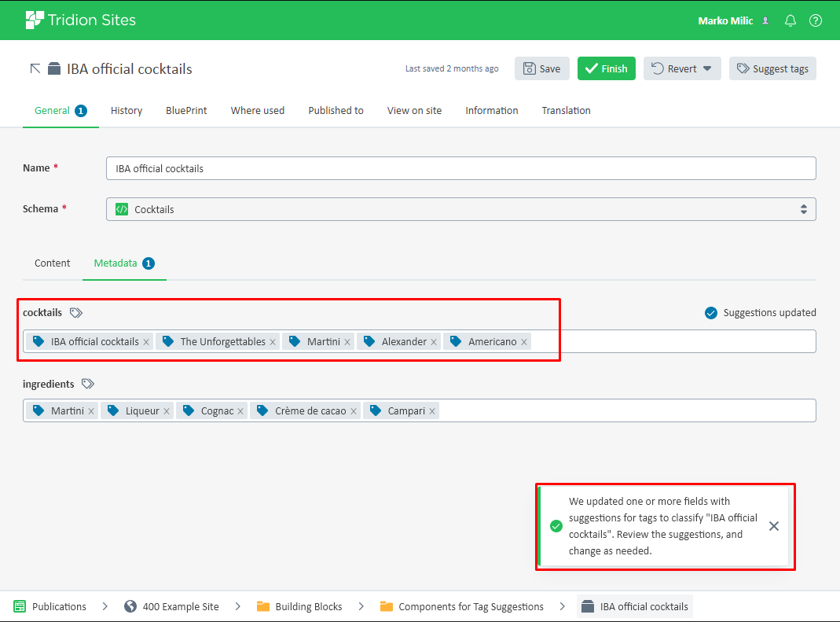
Task: Click into the Name input field
Action: (460, 168)
